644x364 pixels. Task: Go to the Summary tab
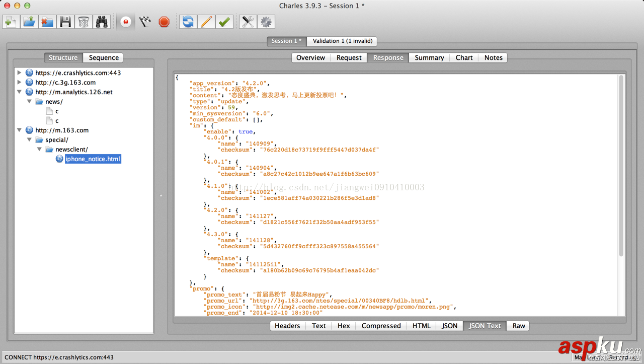[x=429, y=58]
